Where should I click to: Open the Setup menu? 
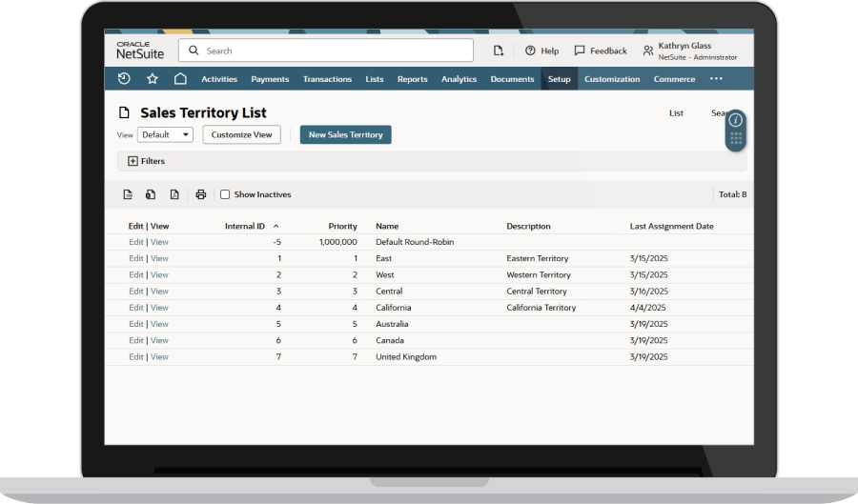[559, 79]
